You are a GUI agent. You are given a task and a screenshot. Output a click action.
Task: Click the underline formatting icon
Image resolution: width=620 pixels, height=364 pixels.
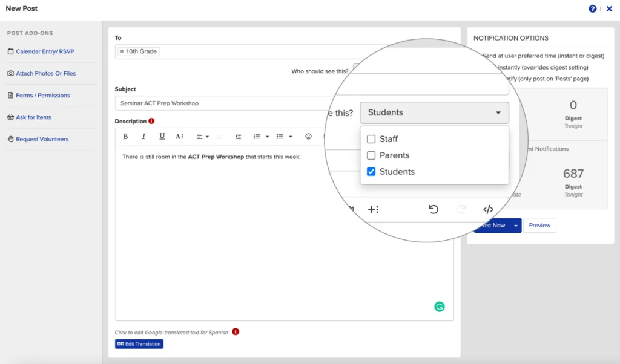tap(162, 137)
